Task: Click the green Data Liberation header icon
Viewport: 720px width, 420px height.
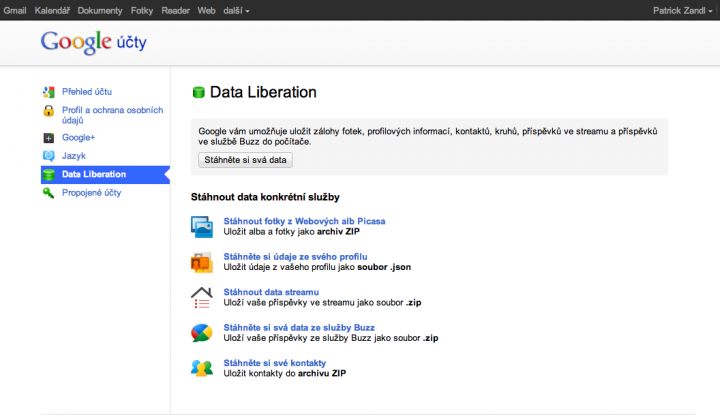Action: coord(198,93)
